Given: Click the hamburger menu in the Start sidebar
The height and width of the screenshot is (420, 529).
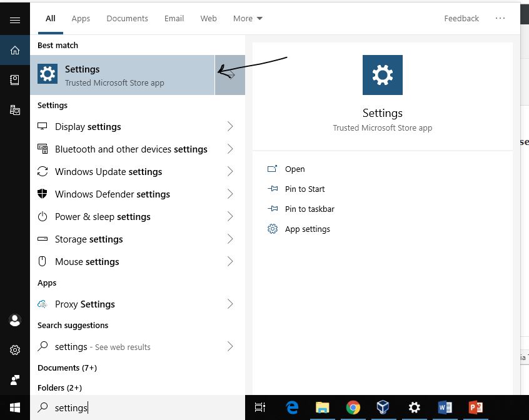Looking at the screenshot, I should point(15,19).
